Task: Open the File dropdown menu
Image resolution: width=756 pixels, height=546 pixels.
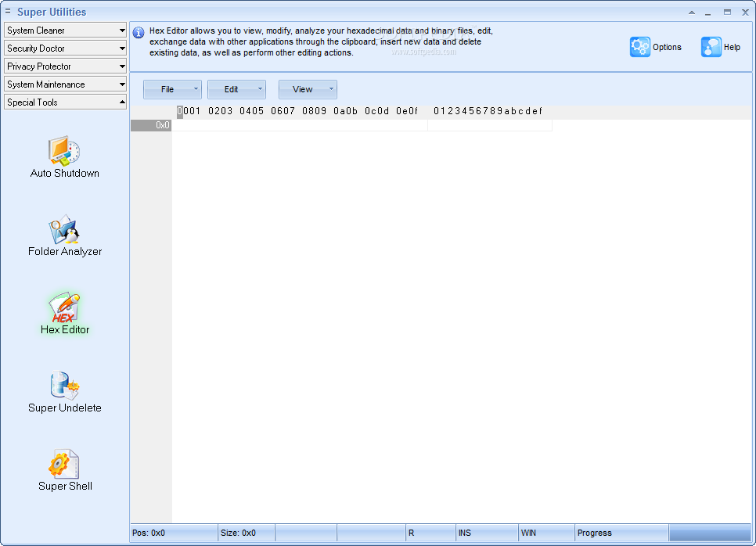Action: (172, 89)
